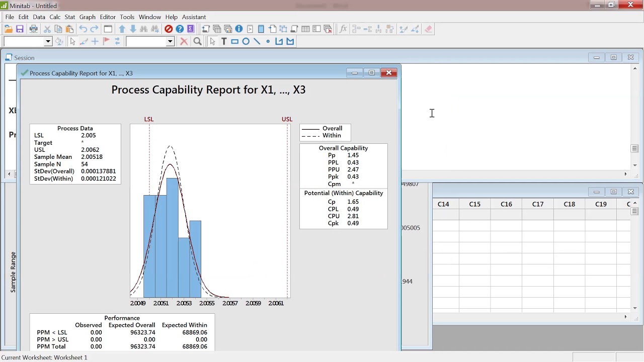Show the Session folder toolbar icon
644x362 pixels.
206,29
